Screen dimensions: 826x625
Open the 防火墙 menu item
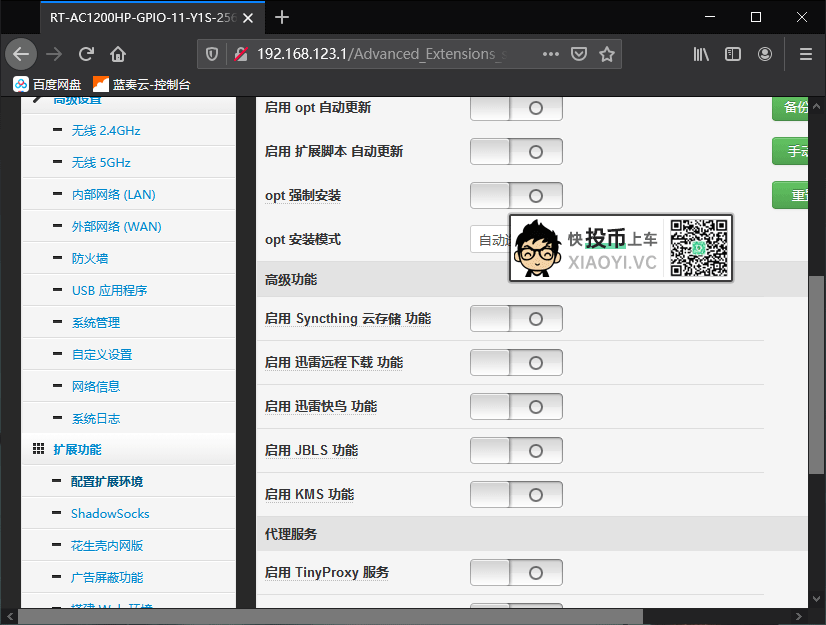coord(90,259)
